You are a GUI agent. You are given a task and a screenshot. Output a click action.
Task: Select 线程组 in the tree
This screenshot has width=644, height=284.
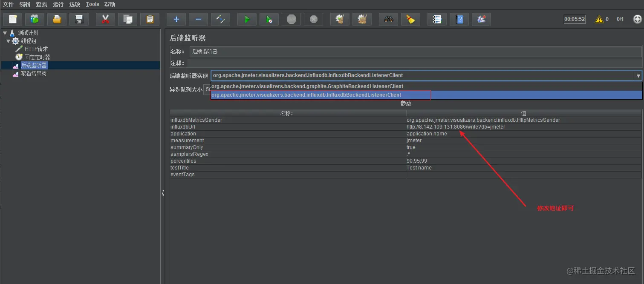coord(29,41)
